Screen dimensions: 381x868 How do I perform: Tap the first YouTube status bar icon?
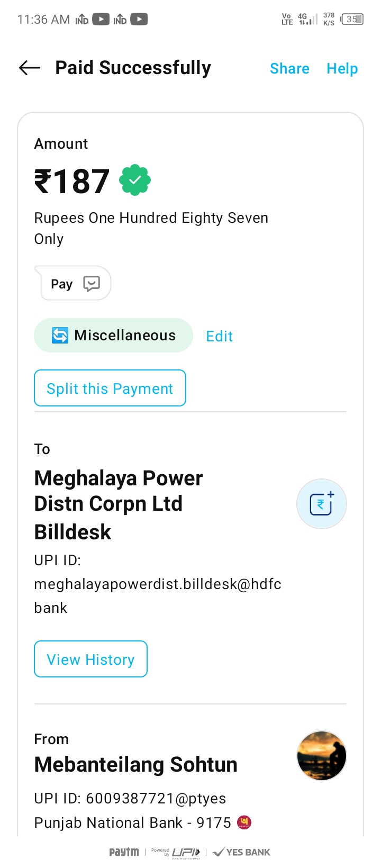pyautogui.click(x=101, y=20)
